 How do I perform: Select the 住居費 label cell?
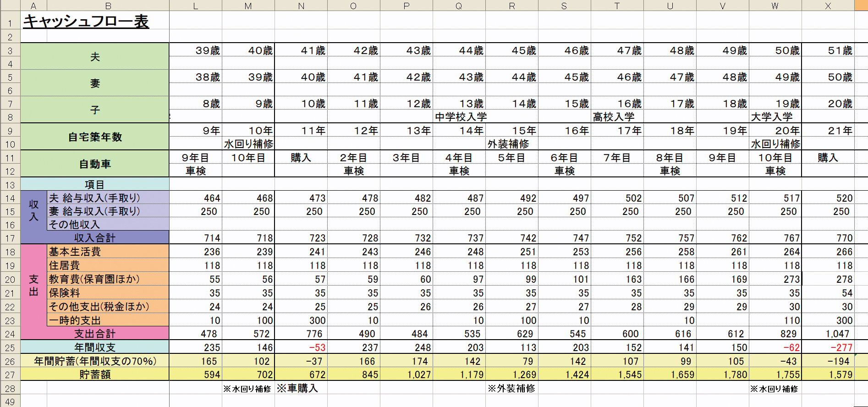(108, 265)
